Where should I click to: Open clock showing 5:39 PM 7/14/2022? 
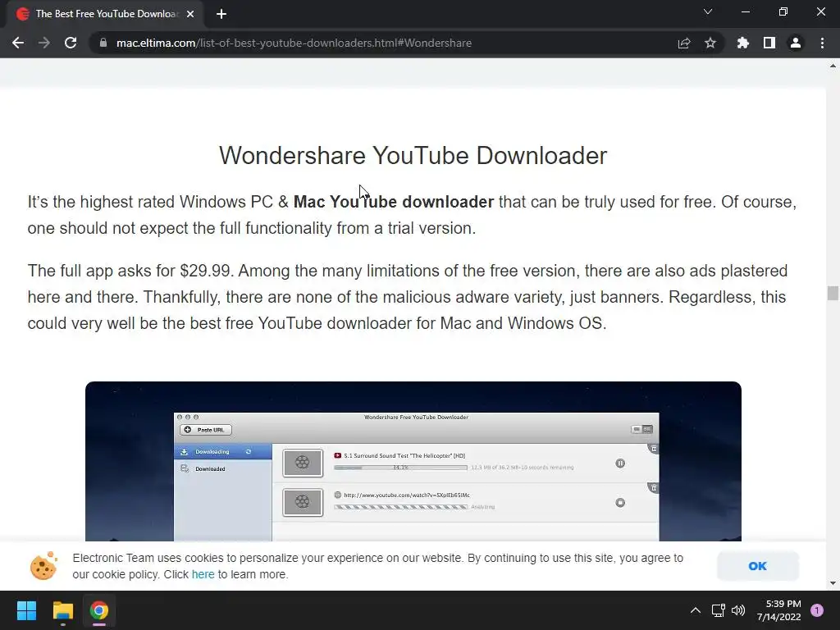[x=779, y=610]
